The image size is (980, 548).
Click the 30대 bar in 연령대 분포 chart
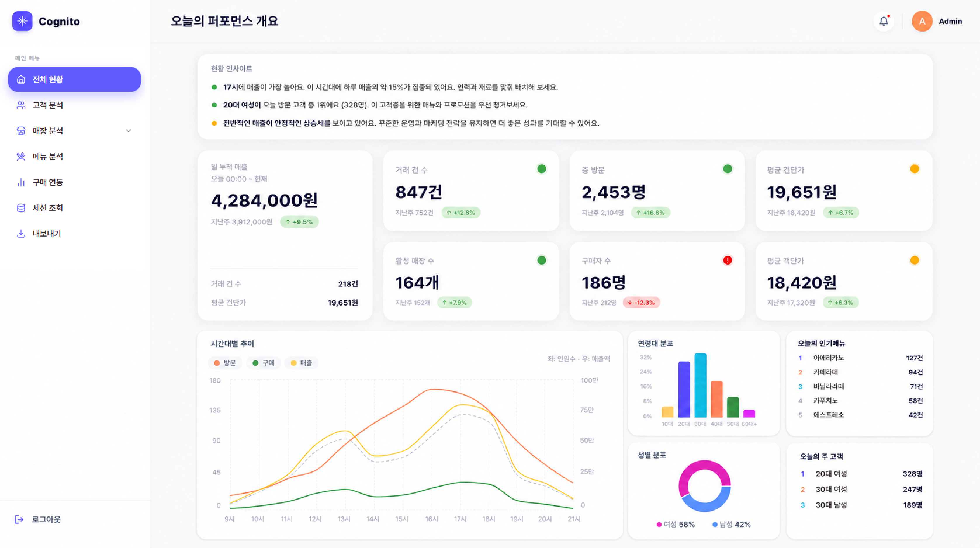pos(700,385)
